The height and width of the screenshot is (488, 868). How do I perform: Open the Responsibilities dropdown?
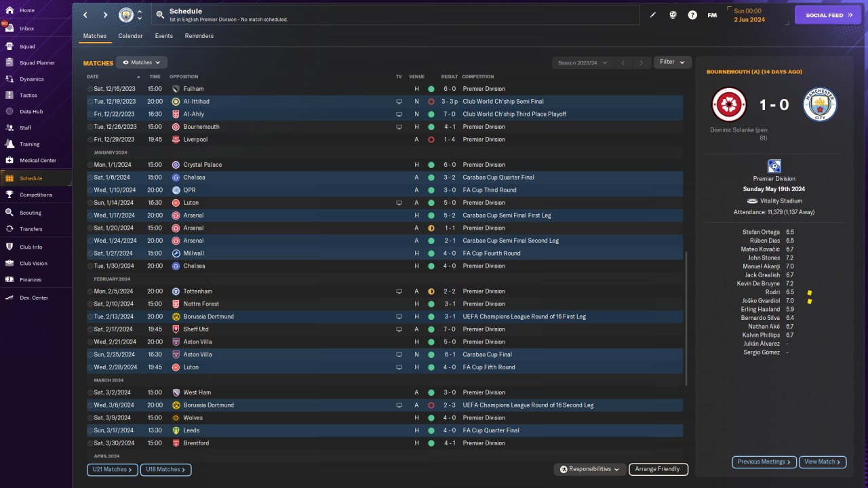pyautogui.click(x=589, y=469)
